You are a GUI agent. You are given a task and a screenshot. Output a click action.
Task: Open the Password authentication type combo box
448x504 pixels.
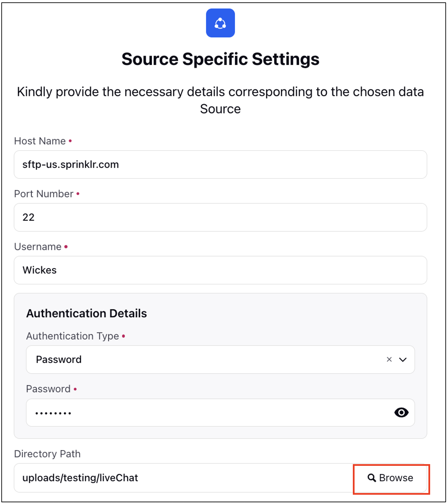(x=220, y=360)
